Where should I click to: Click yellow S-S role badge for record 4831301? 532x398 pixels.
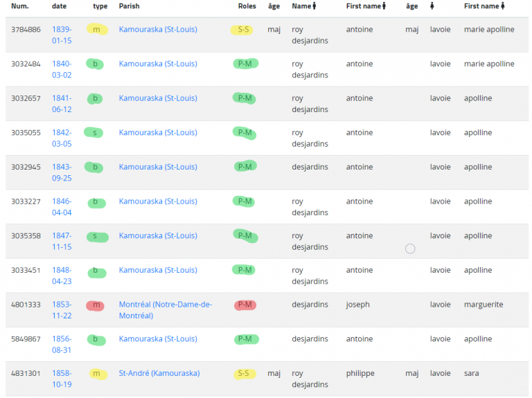(243, 374)
